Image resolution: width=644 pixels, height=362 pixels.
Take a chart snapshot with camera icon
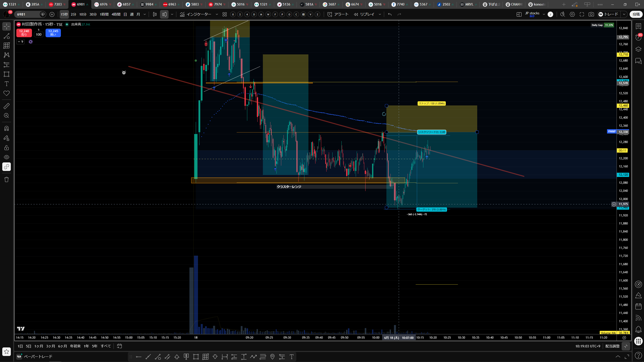coord(591,14)
